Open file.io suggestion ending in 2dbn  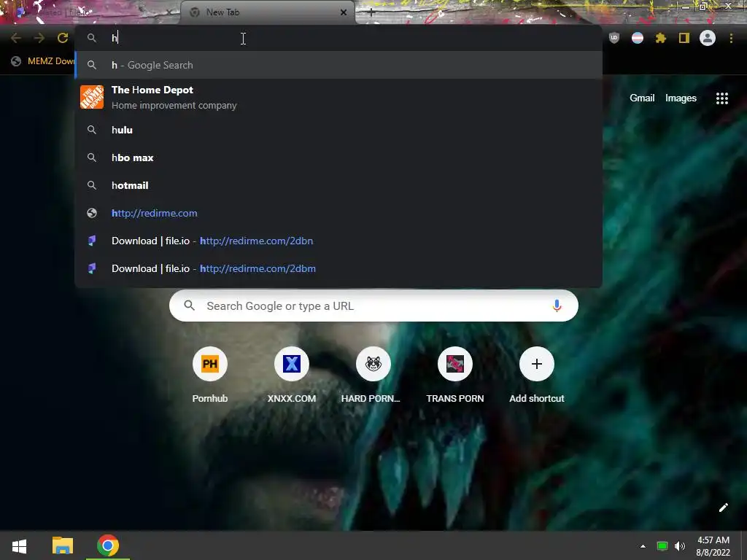338,241
